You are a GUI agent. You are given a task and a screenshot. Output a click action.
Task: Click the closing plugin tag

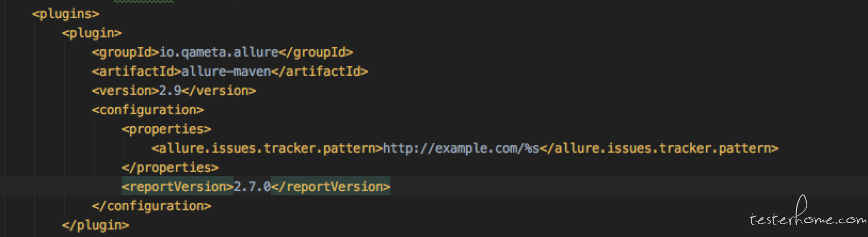pos(95,225)
